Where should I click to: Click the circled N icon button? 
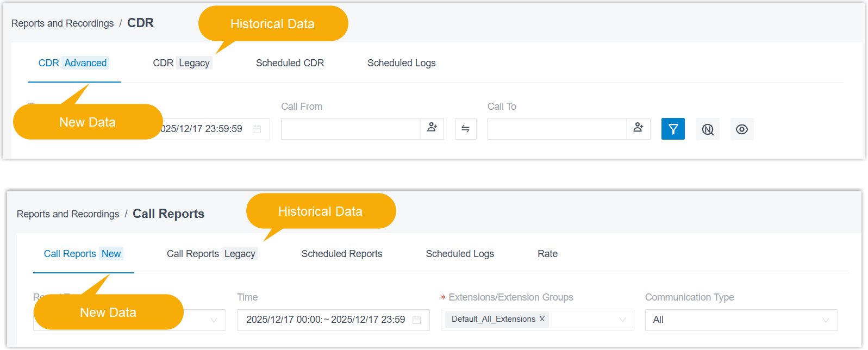coord(707,129)
